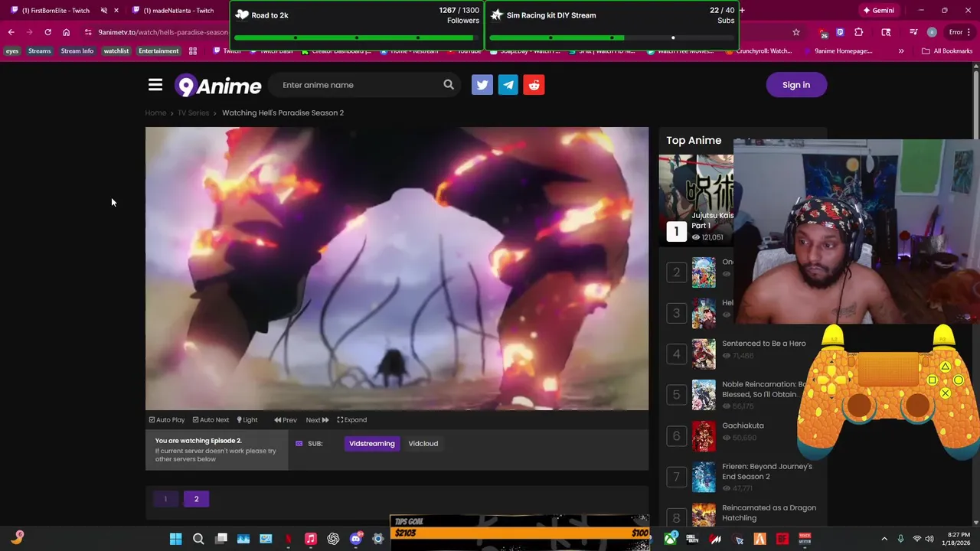Open Windows taskbar search
Image resolution: width=980 pixels, height=551 pixels.
point(198,539)
